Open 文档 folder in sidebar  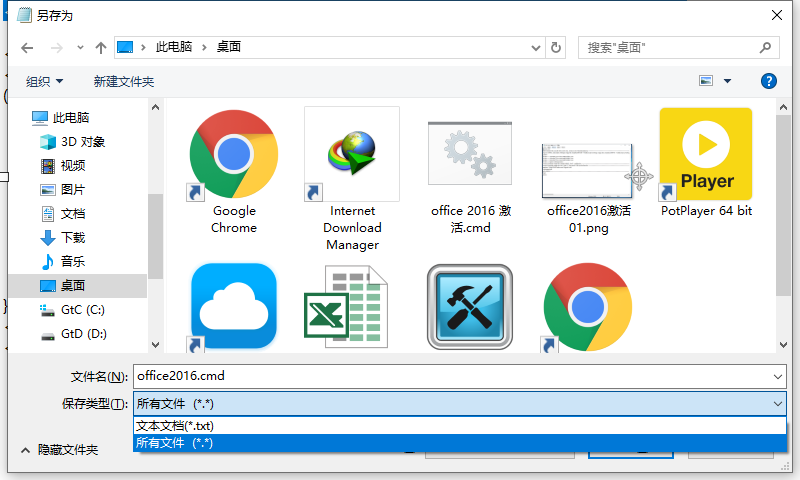coord(72,214)
